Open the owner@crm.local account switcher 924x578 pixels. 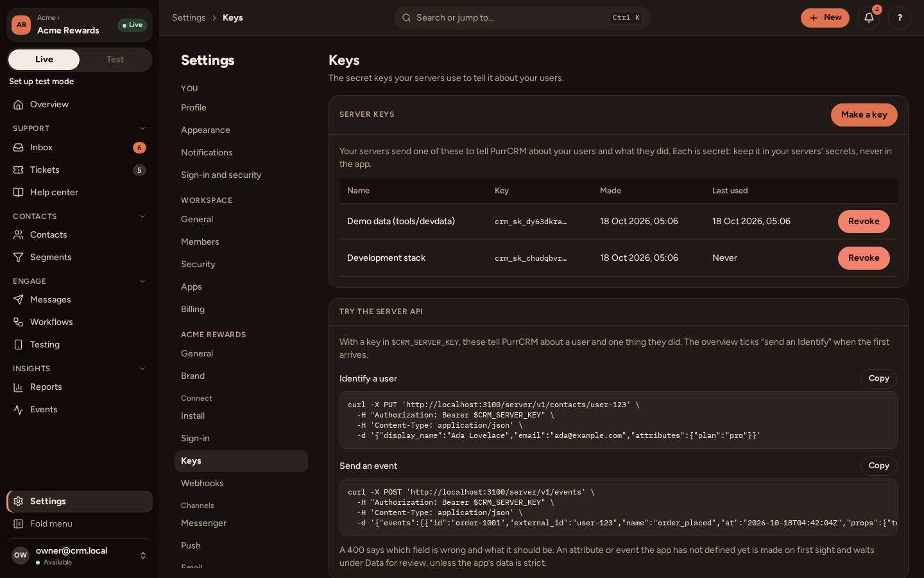80,556
